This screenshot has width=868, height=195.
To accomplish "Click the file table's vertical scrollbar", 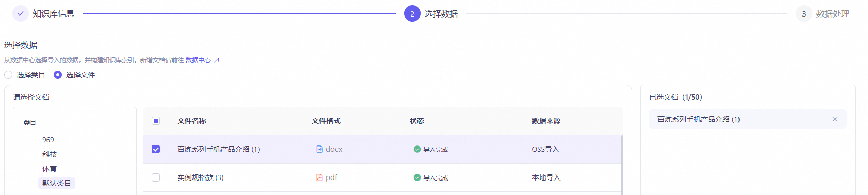I will click(x=622, y=165).
